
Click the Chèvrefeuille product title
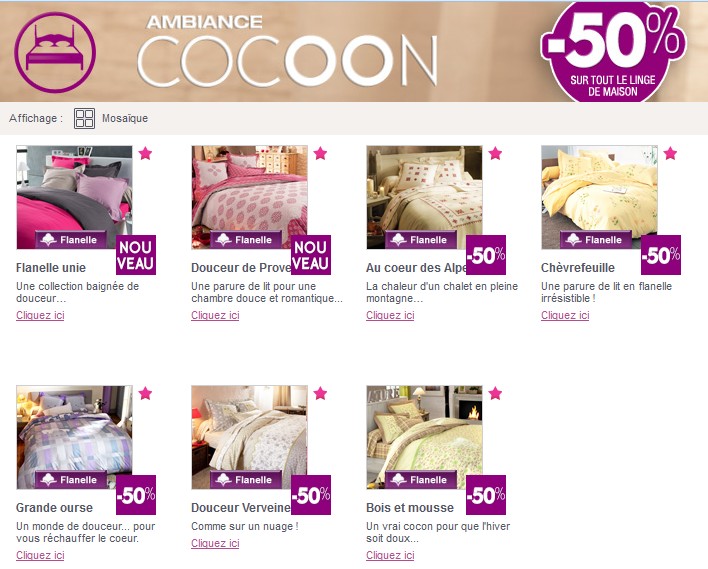[578, 268]
